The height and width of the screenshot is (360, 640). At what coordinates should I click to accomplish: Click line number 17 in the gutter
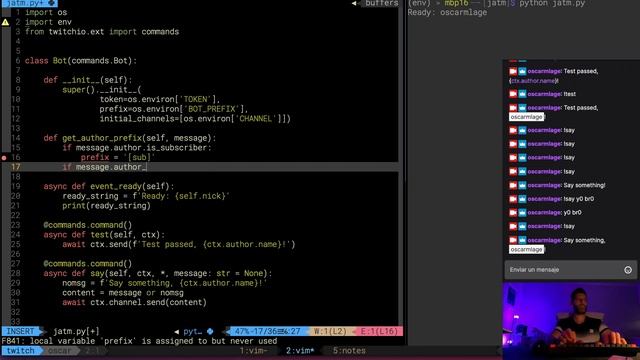point(16,167)
